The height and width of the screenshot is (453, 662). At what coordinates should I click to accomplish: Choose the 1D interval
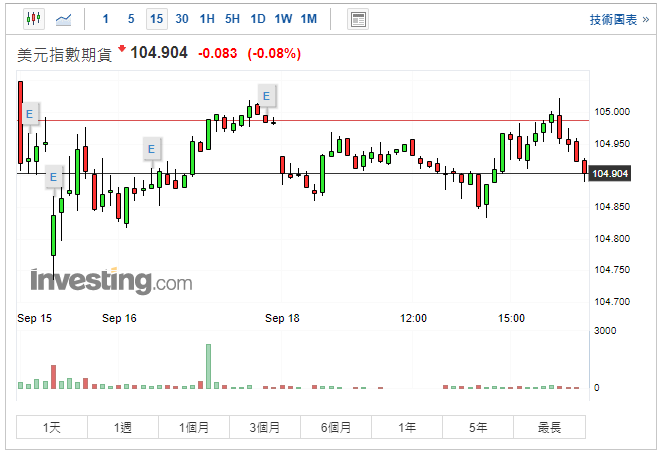(258, 19)
